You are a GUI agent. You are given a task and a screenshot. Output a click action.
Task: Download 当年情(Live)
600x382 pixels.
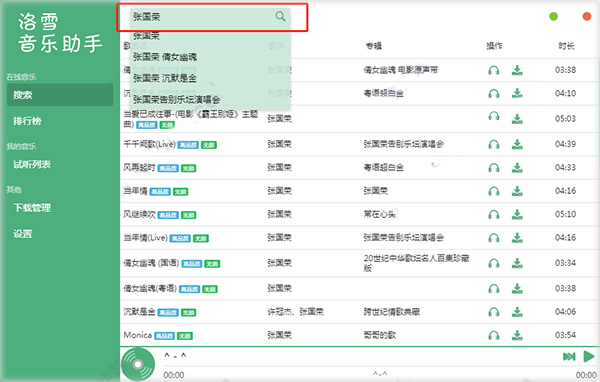point(517,238)
